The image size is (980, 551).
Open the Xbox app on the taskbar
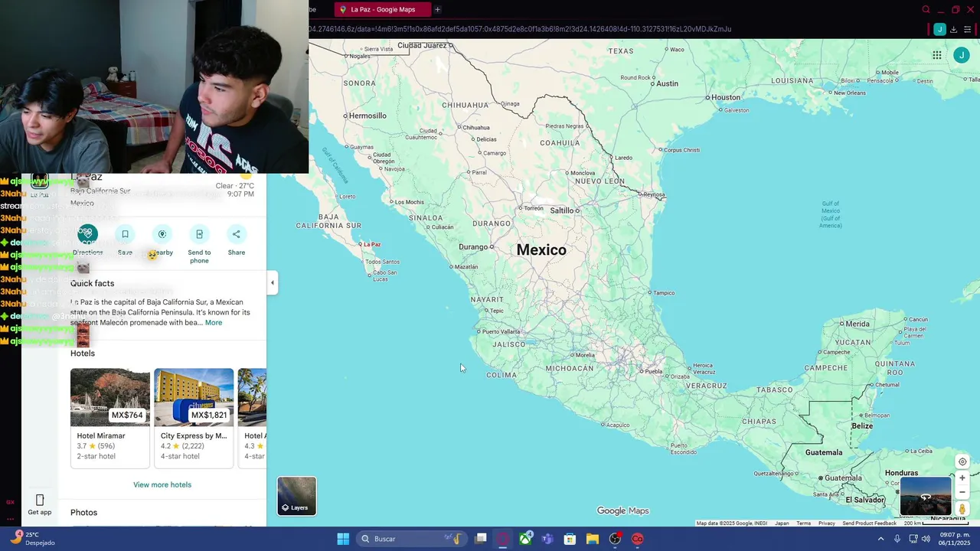(525, 539)
